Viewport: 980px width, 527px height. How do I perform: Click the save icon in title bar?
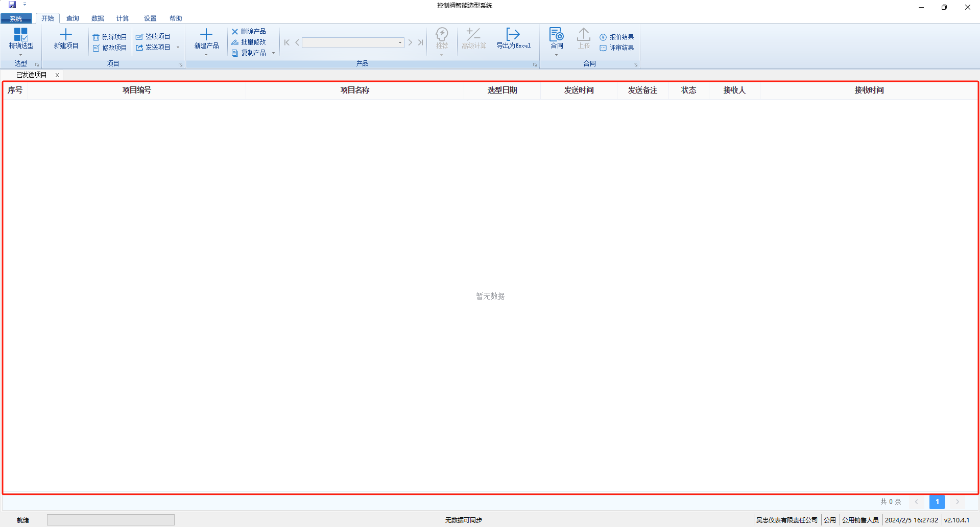(12, 5)
